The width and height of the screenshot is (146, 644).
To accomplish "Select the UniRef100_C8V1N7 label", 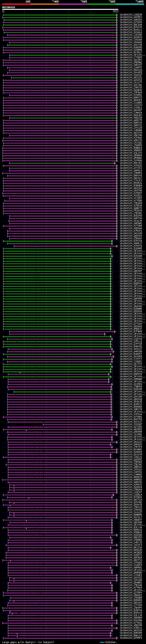I will 131,424.
